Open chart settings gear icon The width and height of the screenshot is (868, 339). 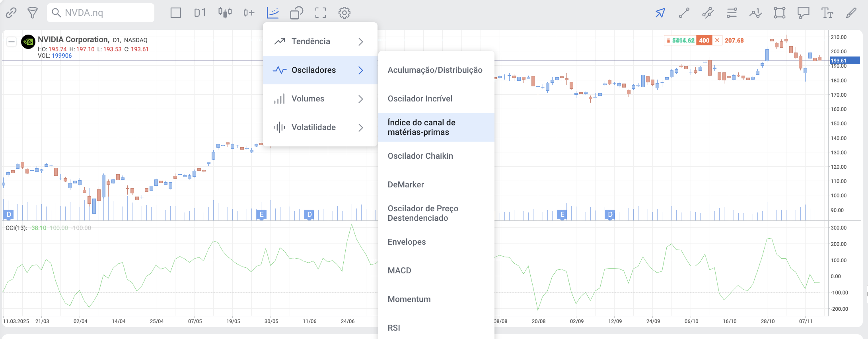[344, 13]
